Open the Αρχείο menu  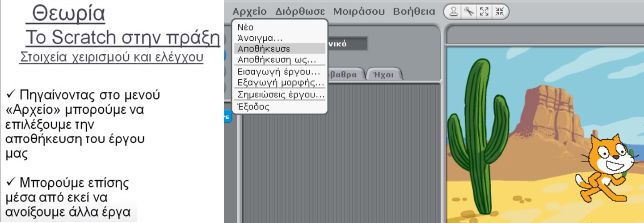point(249,12)
